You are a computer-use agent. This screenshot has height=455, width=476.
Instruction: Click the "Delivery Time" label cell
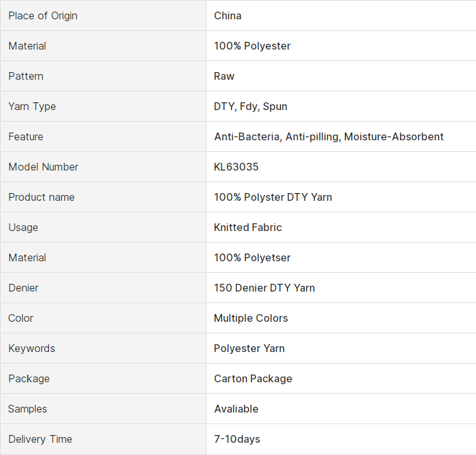[40, 439]
